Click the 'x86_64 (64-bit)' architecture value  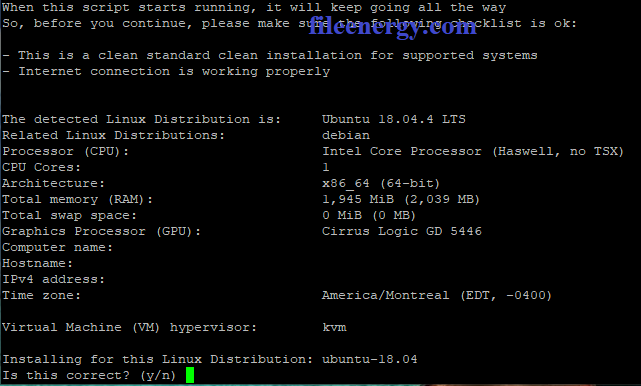coord(381,184)
